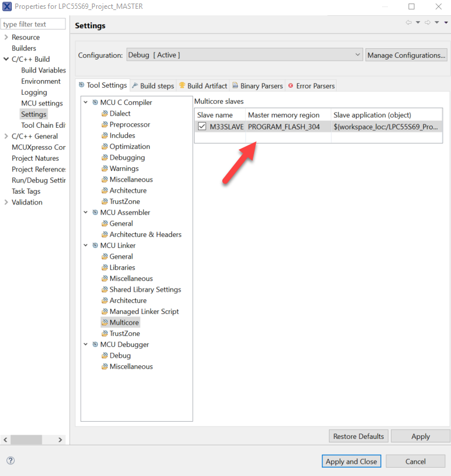Cancel the properties dialog
The height and width of the screenshot is (476, 451).
click(x=416, y=461)
